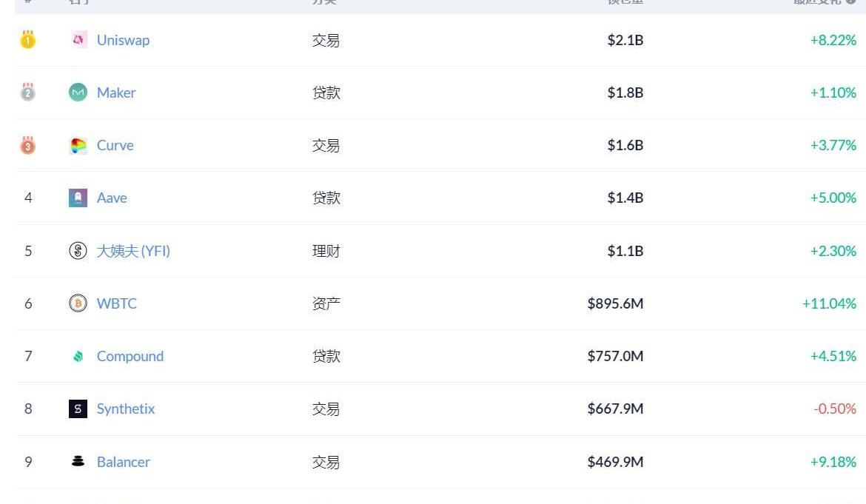Click the rainbow Curve logo icon

pyautogui.click(x=78, y=146)
